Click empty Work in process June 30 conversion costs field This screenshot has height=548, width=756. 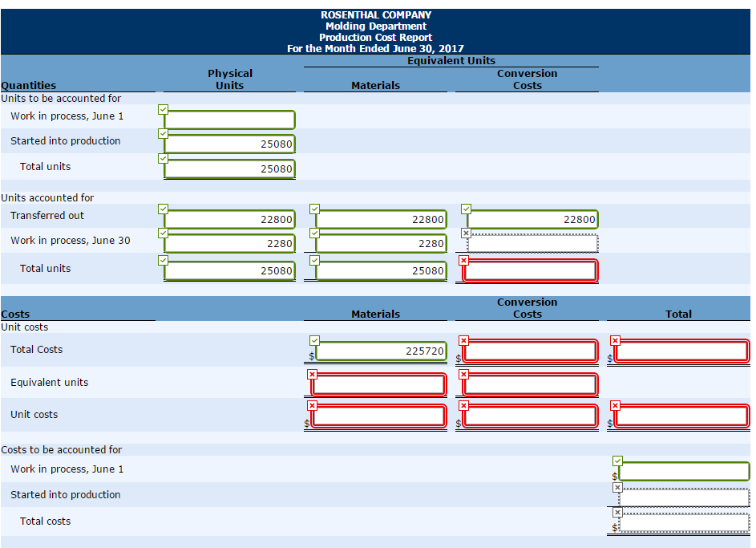click(x=533, y=243)
